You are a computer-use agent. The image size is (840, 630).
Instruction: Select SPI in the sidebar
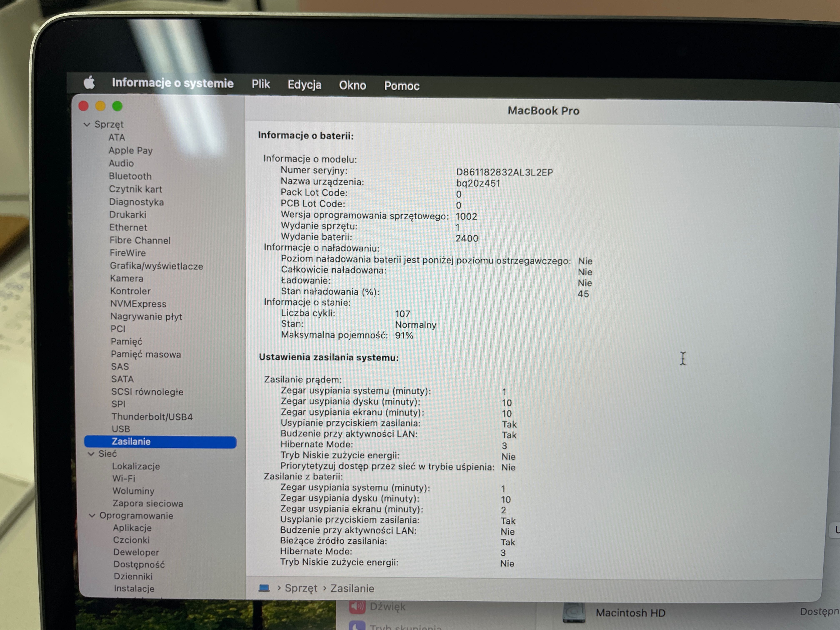pyautogui.click(x=118, y=404)
